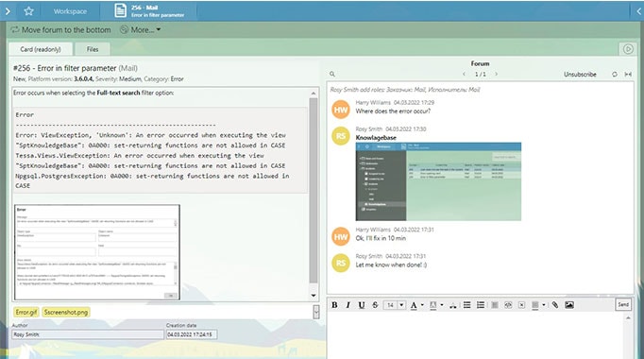Open the Workspace tab

(70, 11)
